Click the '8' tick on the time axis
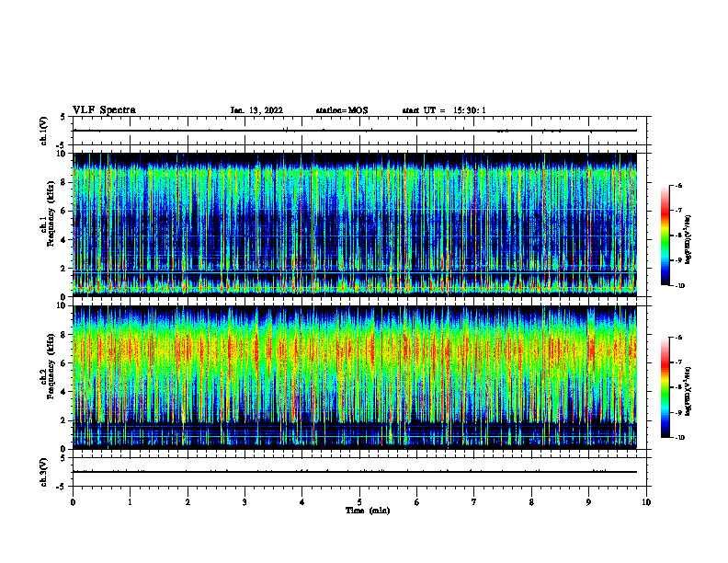 point(531,502)
